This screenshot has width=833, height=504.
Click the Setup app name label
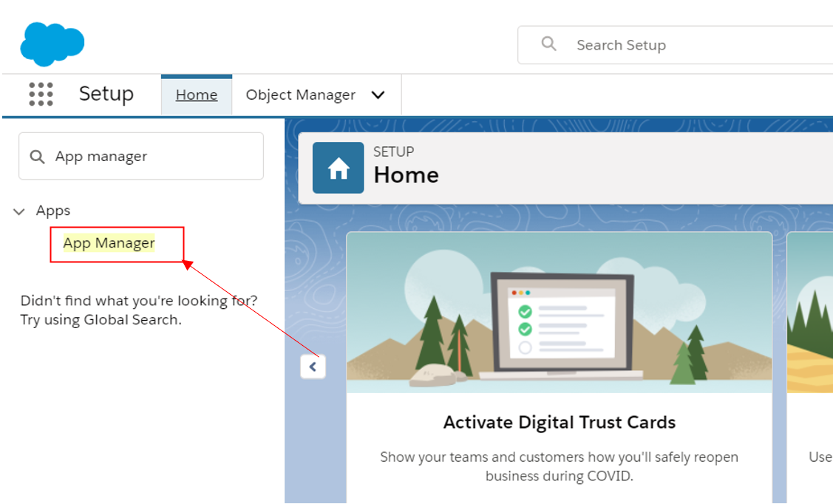click(106, 95)
